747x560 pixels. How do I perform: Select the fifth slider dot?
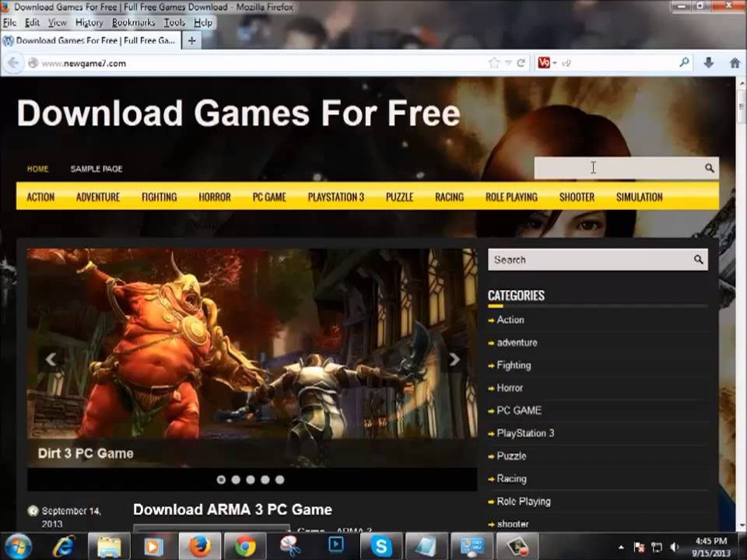280,480
